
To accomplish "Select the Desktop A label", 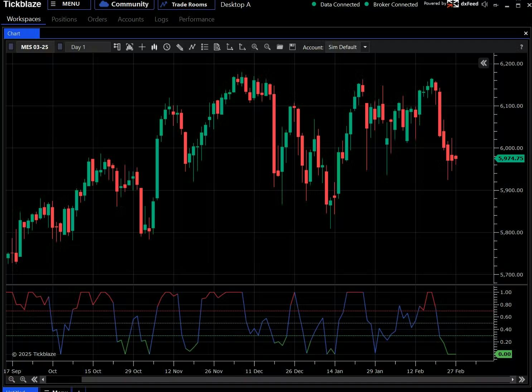I will pos(236,5).
